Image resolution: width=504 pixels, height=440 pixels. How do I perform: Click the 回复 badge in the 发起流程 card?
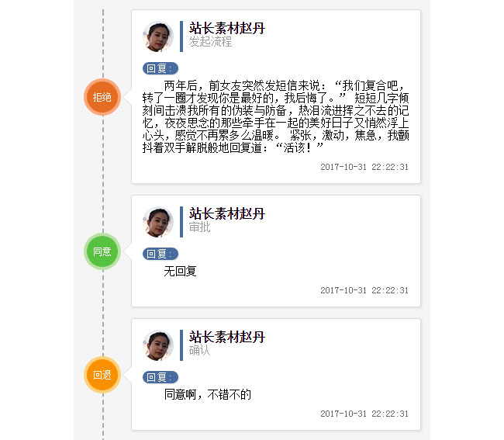[x=161, y=68]
